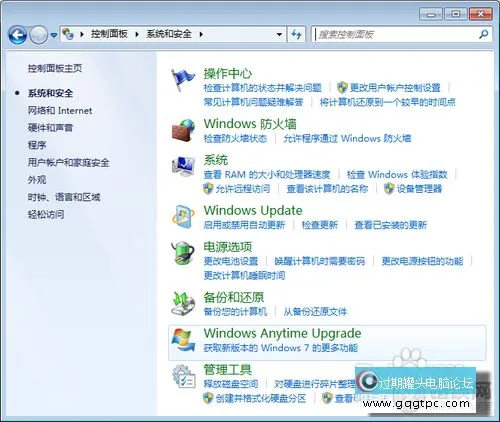Open 允许远程访问 link
The height and width of the screenshot is (422, 500).
tap(243, 189)
